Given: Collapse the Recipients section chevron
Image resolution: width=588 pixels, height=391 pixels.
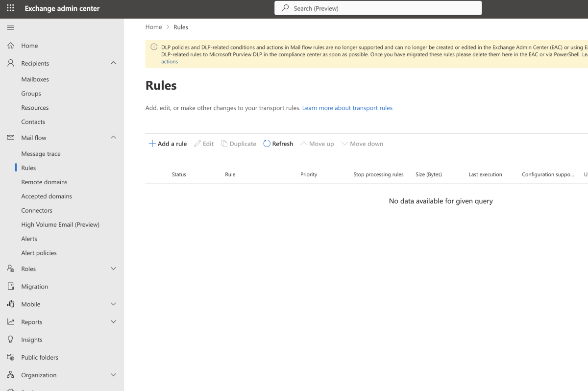Looking at the screenshot, I should (x=113, y=63).
